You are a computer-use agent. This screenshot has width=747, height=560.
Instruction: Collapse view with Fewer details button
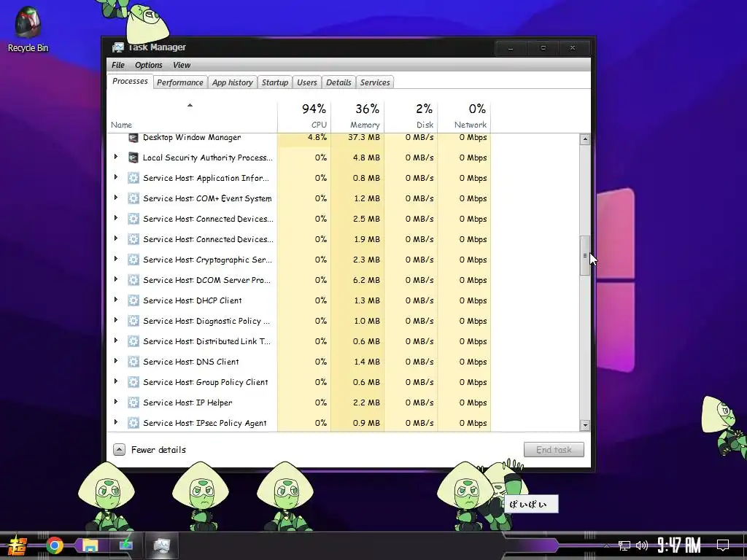(x=150, y=449)
